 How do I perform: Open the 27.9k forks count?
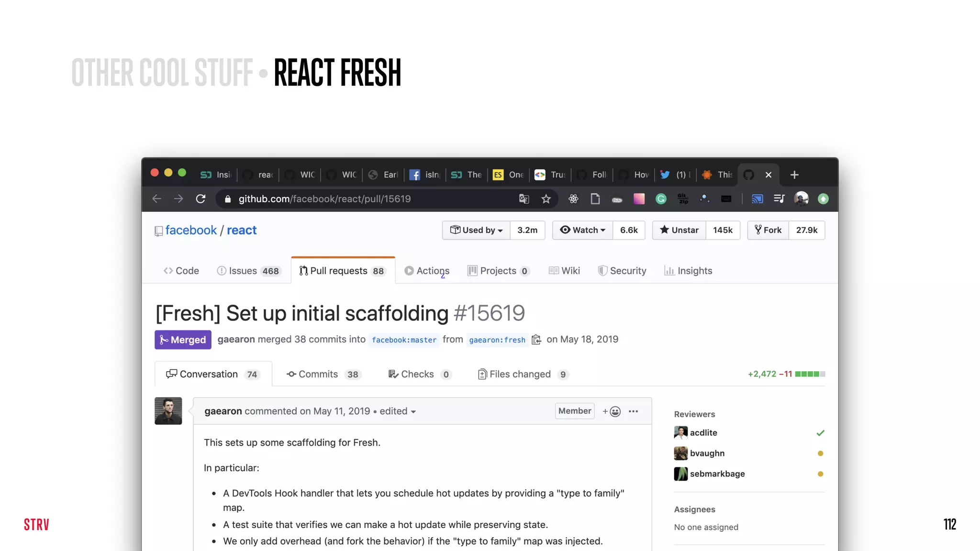tap(807, 230)
